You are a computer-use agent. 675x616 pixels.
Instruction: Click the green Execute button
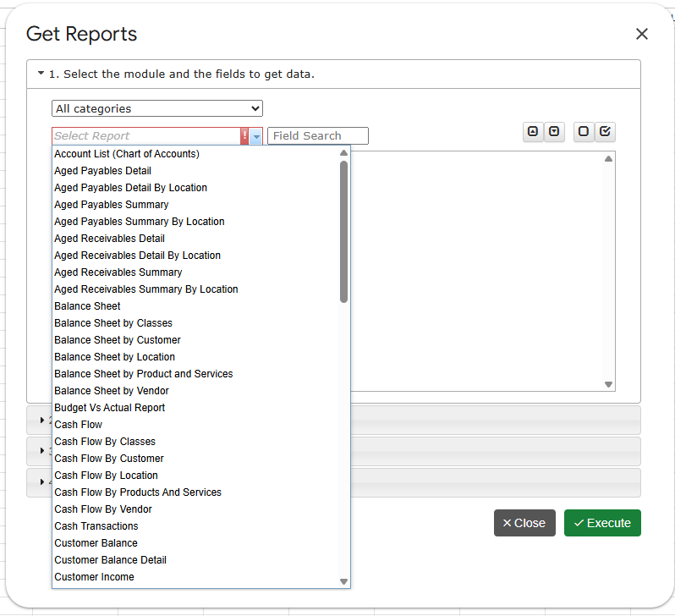(x=602, y=523)
